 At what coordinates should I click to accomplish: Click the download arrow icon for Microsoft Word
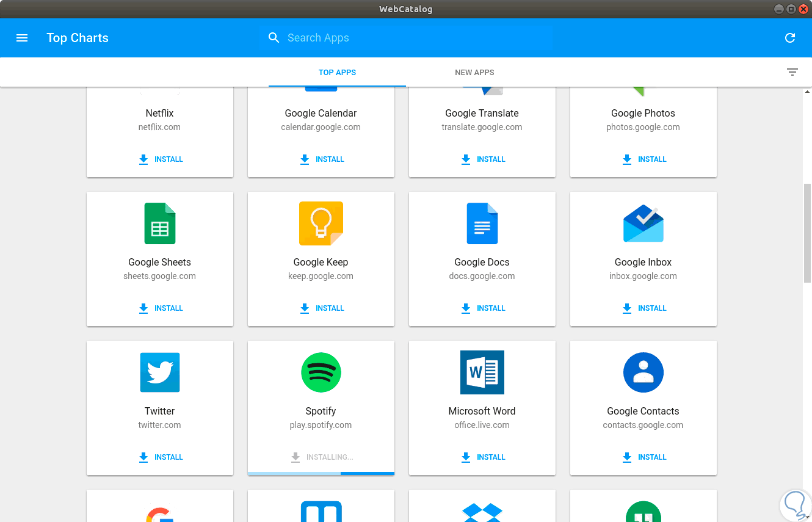point(466,457)
